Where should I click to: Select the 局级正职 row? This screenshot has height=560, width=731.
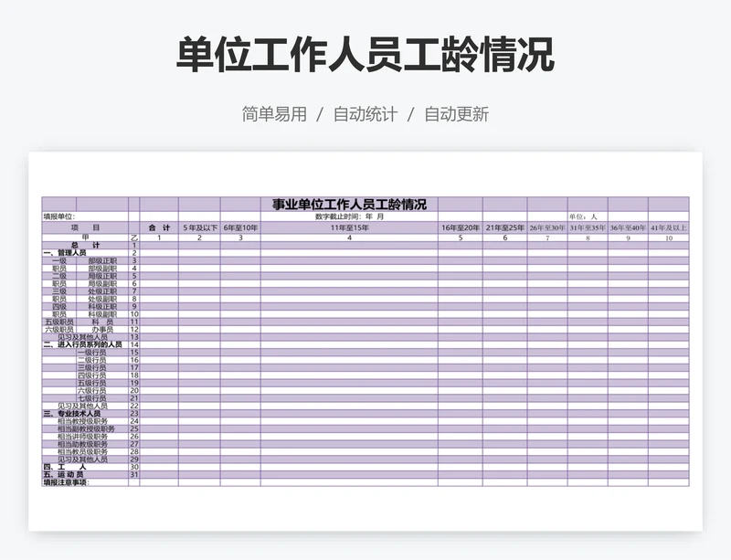pyautogui.click(x=365, y=276)
